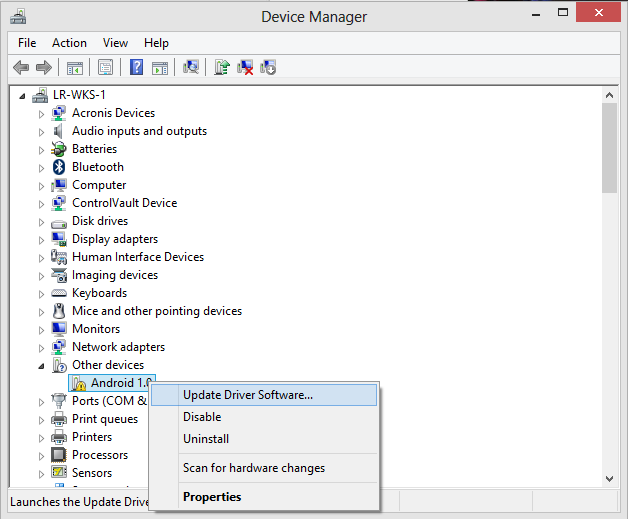Click the Uninstall device toolbar icon with red X
Screen dimensions: 628x519
pyautogui.click(x=245, y=67)
